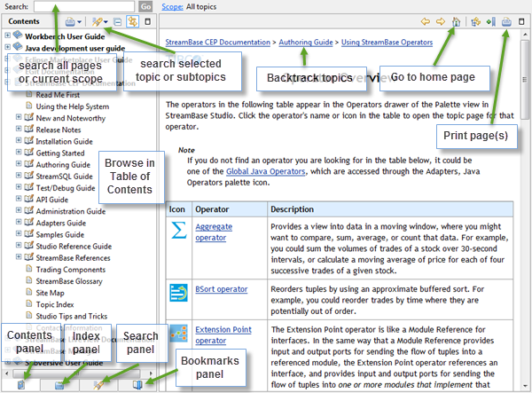Click the Print page icon in content toolbar

[506, 21]
